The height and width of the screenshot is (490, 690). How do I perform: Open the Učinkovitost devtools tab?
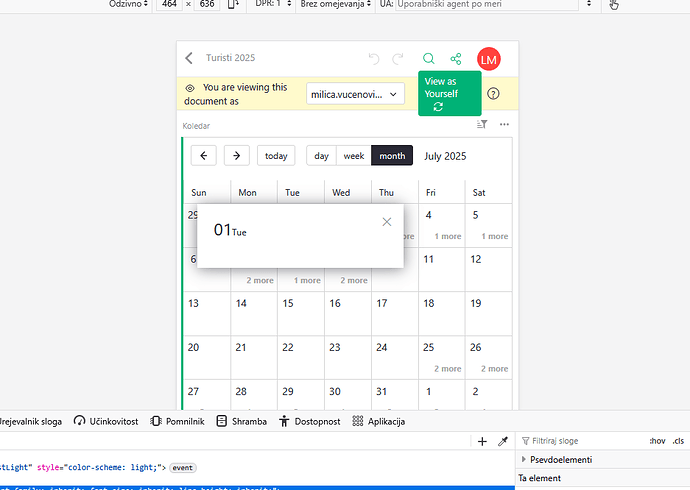(x=106, y=421)
